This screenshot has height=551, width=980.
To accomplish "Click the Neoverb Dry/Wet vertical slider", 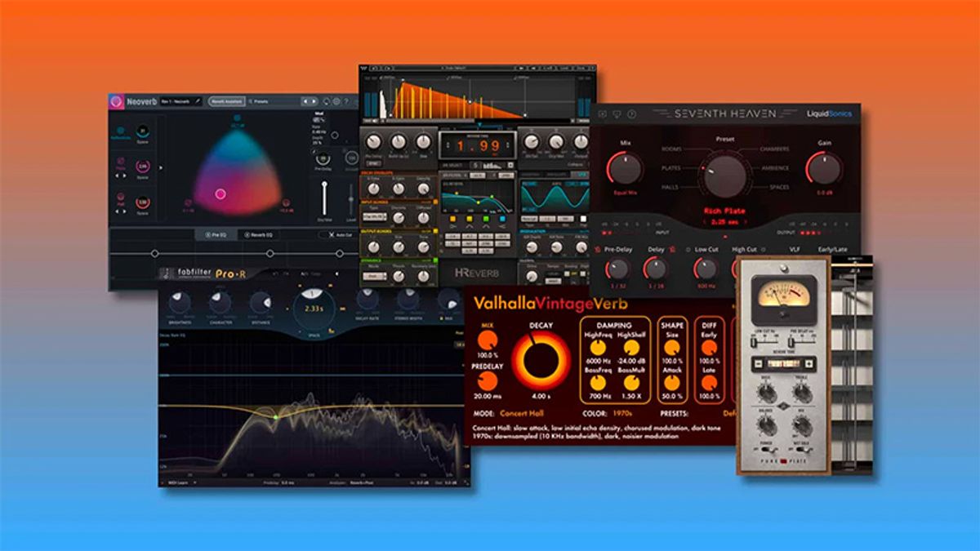I will (324, 198).
